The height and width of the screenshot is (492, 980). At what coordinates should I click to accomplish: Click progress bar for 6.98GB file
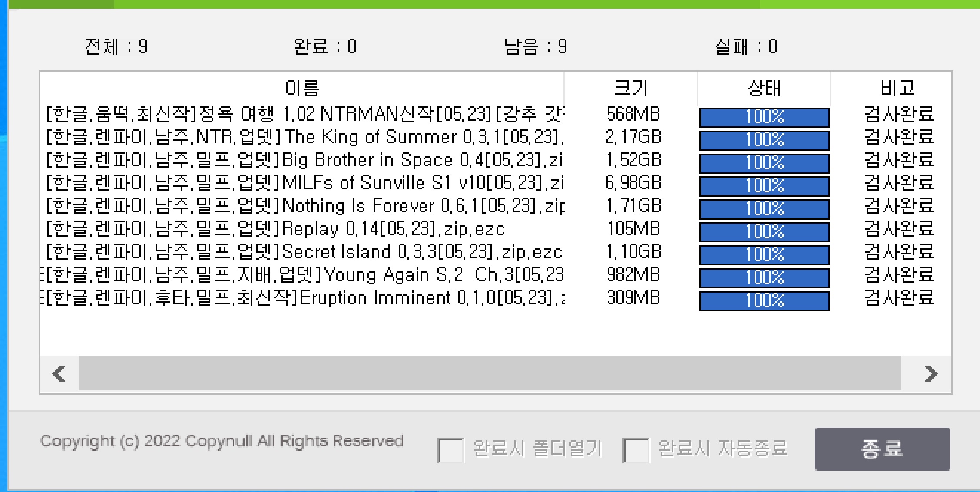click(x=764, y=186)
